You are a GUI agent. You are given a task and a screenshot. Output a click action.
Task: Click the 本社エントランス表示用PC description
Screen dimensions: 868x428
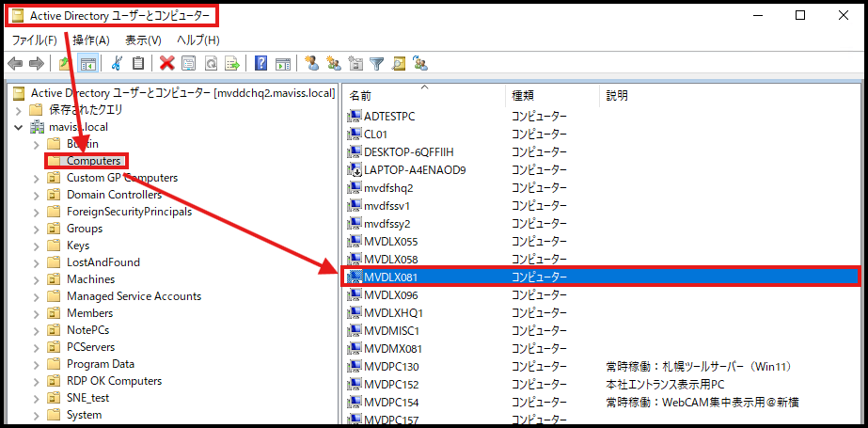666,384
